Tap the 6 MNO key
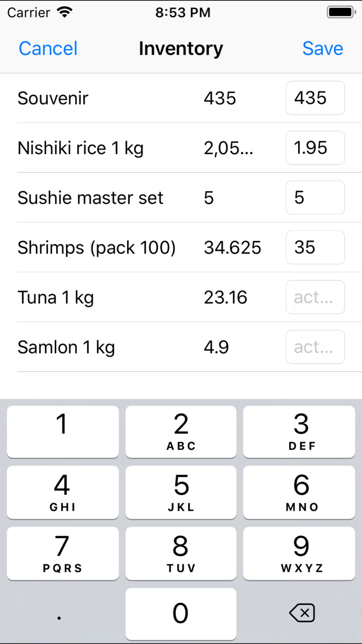Screen dimensions: 362x644 click(x=301, y=492)
